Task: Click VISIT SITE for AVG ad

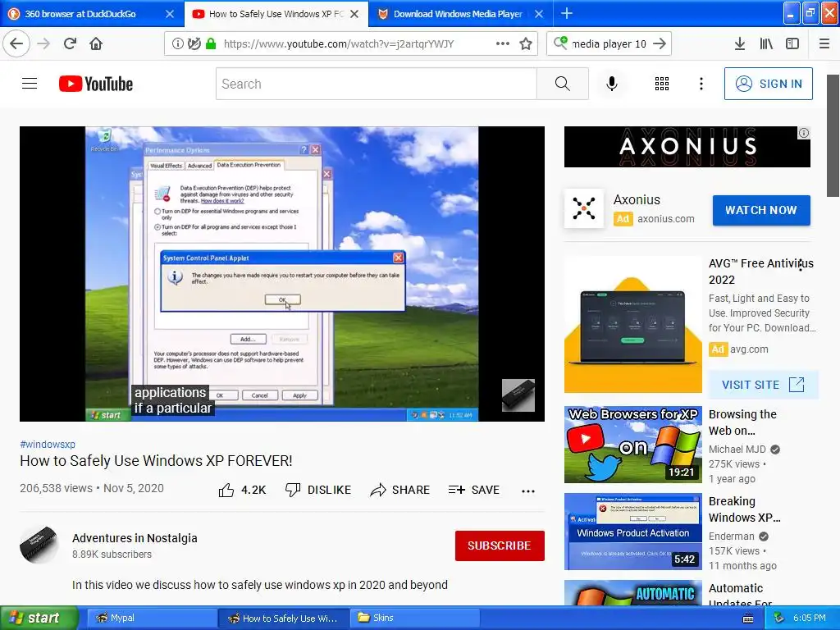Action: (x=764, y=385)
